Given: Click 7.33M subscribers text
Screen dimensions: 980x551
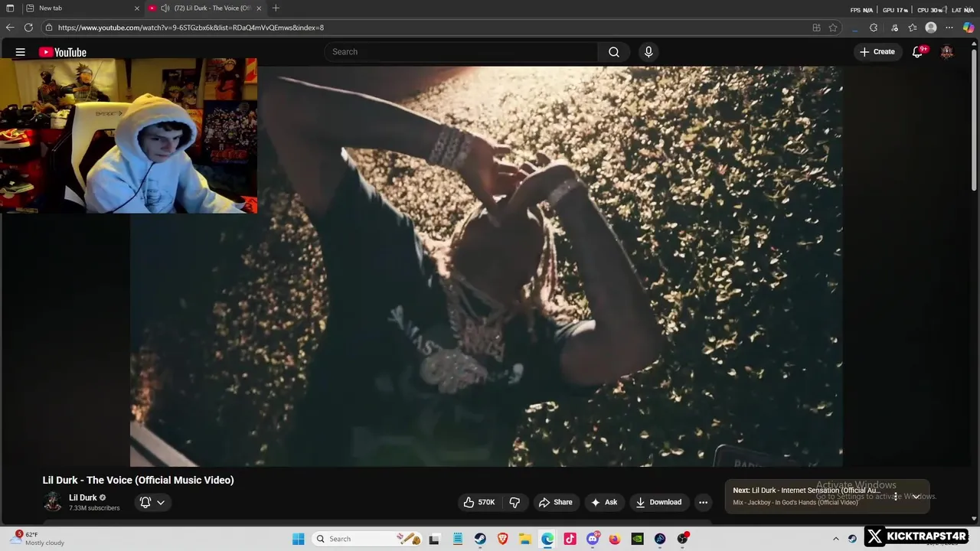Looking at the screenshot, I should point(94,508).
